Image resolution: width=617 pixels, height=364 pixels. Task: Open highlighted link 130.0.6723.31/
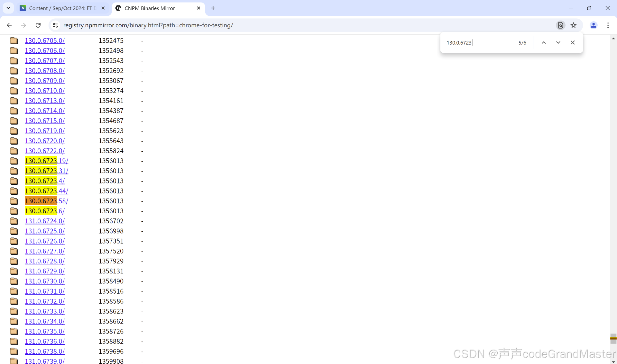click(x=47, y=171)
